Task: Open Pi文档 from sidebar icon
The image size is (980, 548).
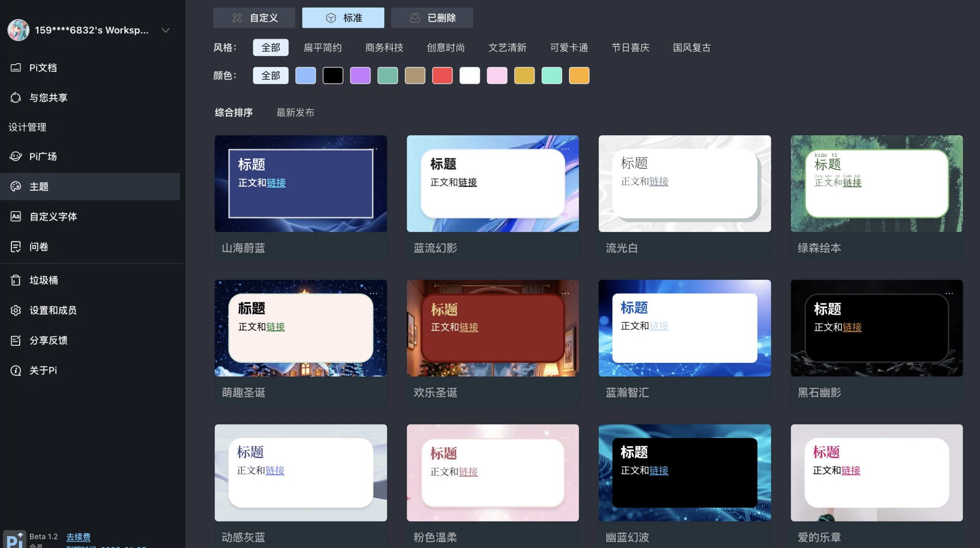Action: coord(16,67)
